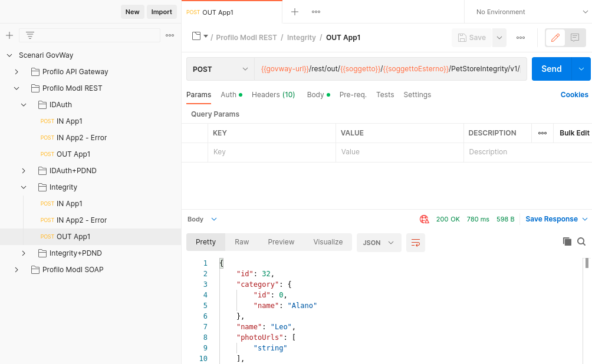Open Cookies link

coord(574,95)
